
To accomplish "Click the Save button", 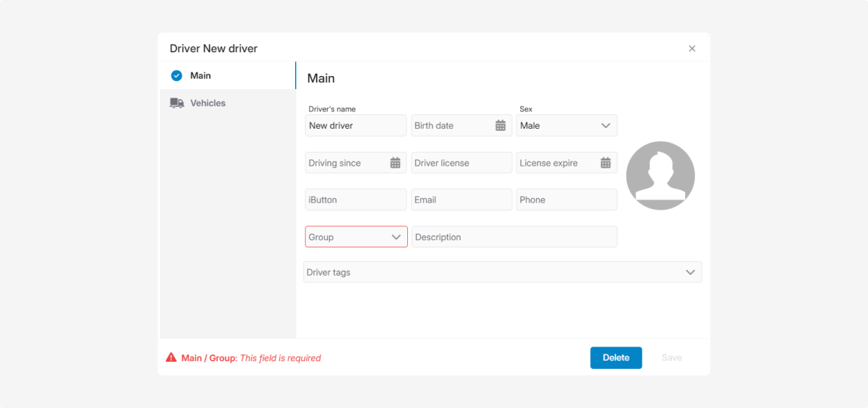I will point(671,358).
